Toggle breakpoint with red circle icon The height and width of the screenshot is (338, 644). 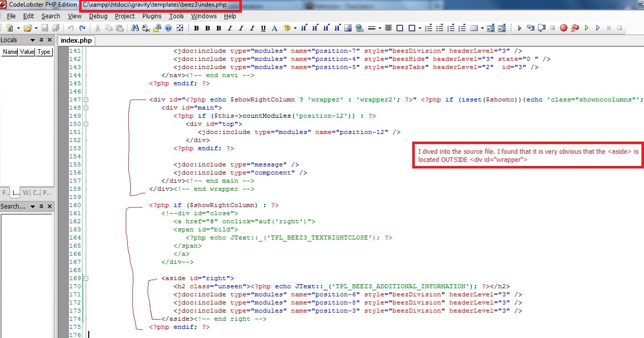563,28
